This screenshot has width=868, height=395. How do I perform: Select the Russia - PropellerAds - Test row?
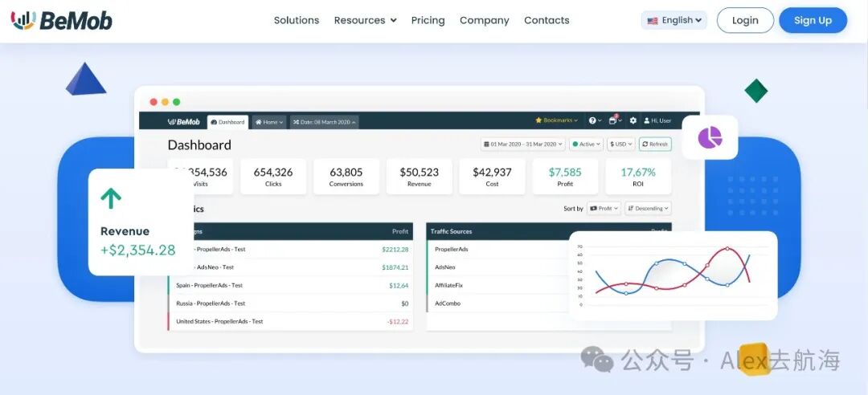(290, 303)
